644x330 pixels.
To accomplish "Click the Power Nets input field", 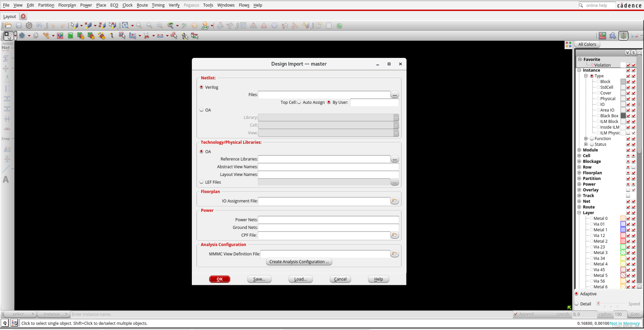I will pos(328,219).
